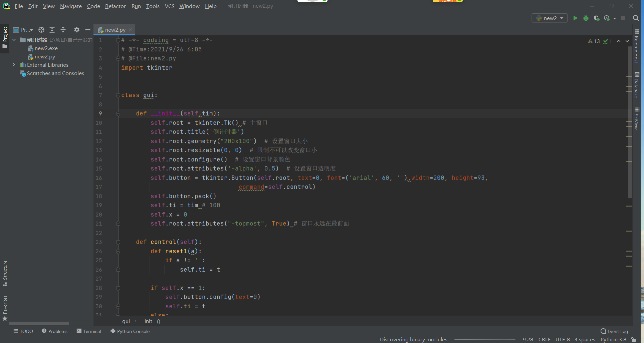Open the Edit menu
Viewport: 644px width, 343px height.
[33, 6]
